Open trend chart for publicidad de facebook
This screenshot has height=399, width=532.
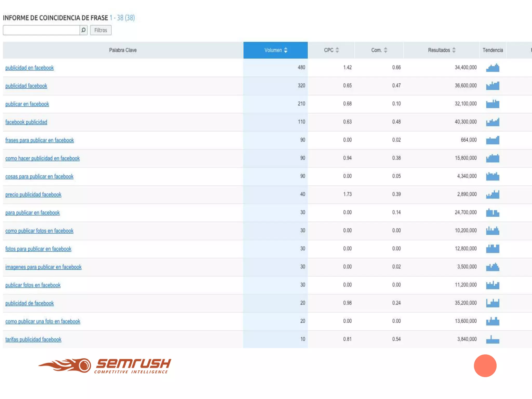pos(493,303)
